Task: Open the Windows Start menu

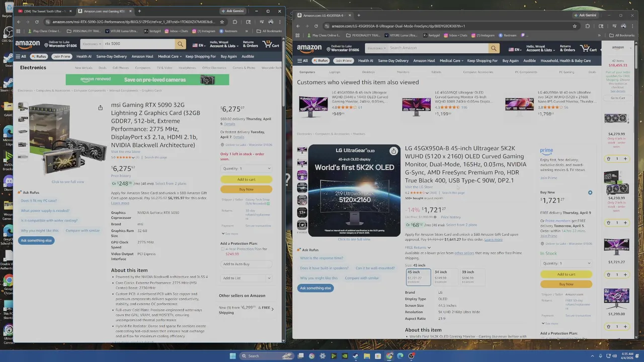Action: click(x=232, y=356)
